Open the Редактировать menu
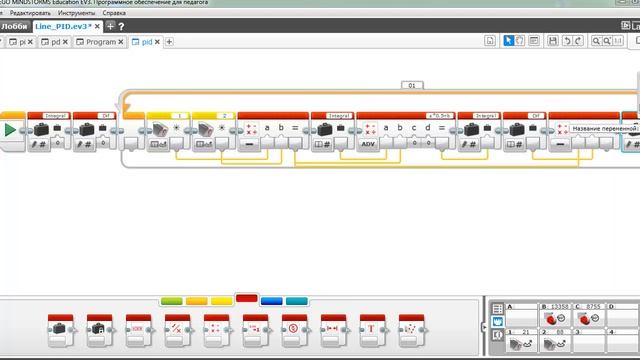Viewport: 640px width, 360px height. coord(30,13)
